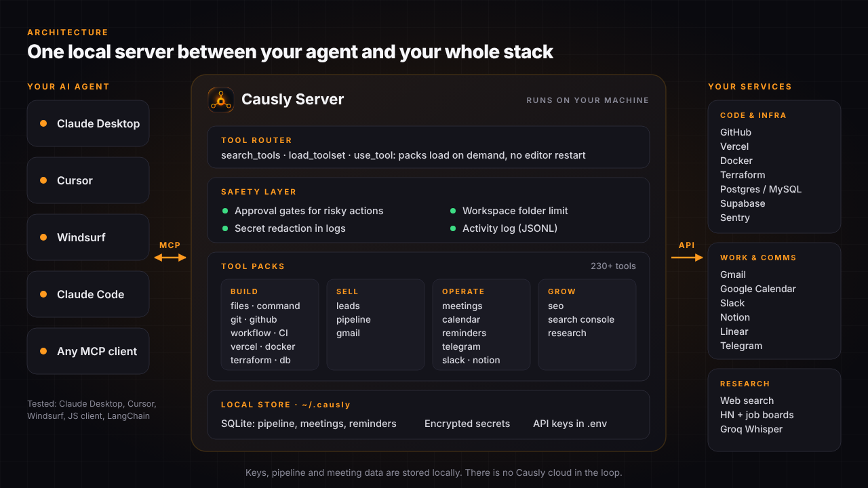Select the Claude Desktop agent card
This screenshot has width=868, height=488.
coord(88,123)
